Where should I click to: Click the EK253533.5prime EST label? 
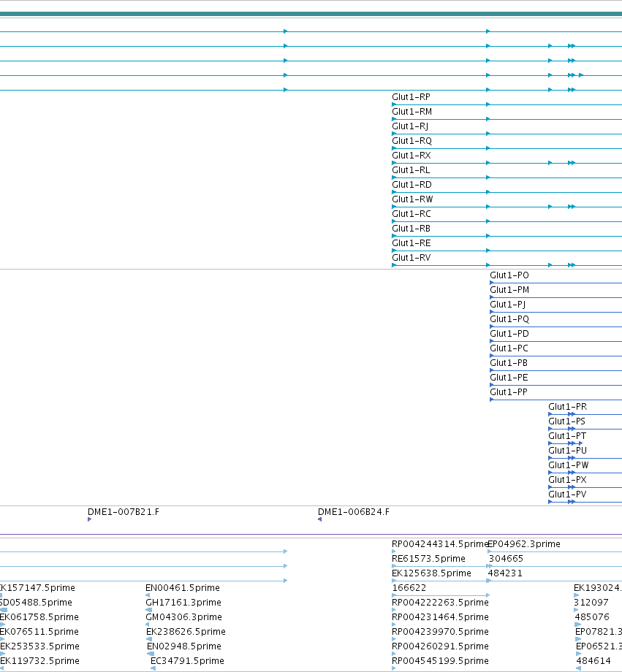coord(40,646)
